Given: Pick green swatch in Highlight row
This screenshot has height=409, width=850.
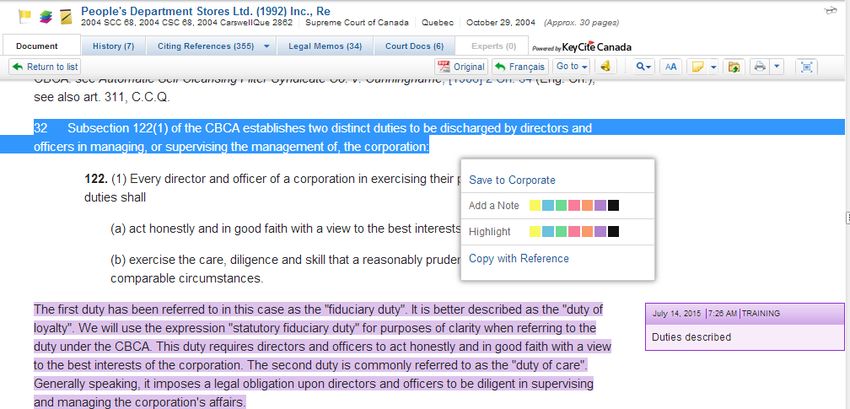Looking at the screenshot, I should (x=561, y=232).
